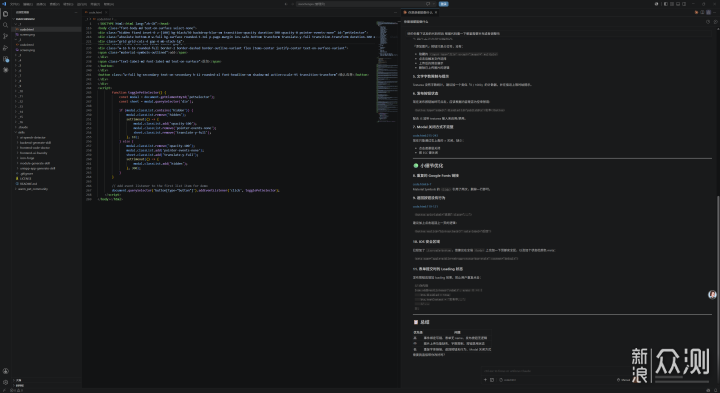Open the Explorer view in activity bar

pyautogui.click(x=6, y=14)
